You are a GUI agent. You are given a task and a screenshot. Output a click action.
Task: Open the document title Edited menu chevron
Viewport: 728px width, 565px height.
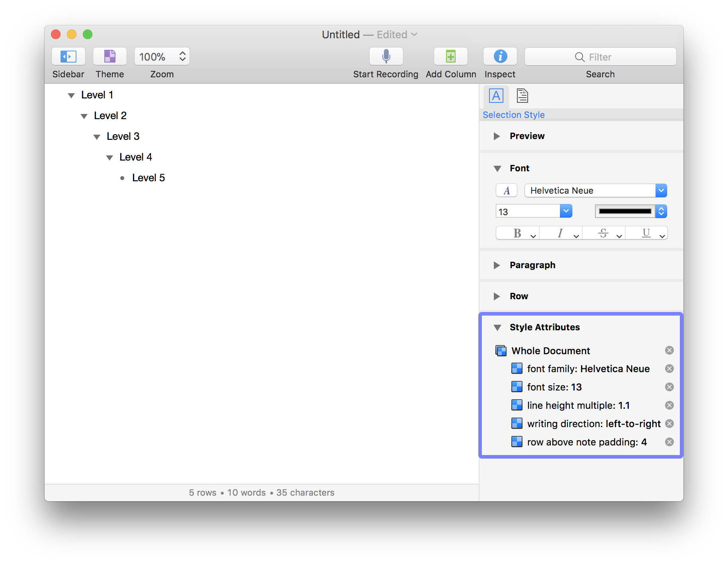click(x=414, y=35)
